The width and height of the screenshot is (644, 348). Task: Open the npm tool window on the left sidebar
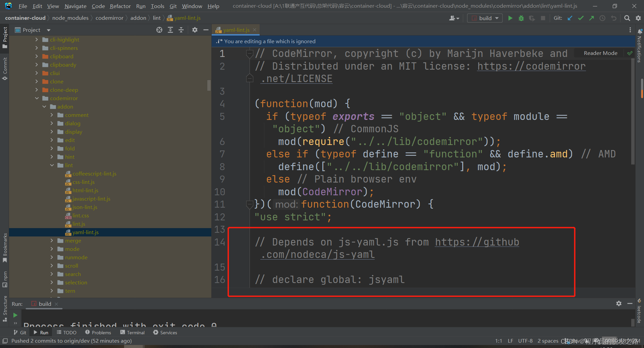pyautogui.click(x=5, y=279)
